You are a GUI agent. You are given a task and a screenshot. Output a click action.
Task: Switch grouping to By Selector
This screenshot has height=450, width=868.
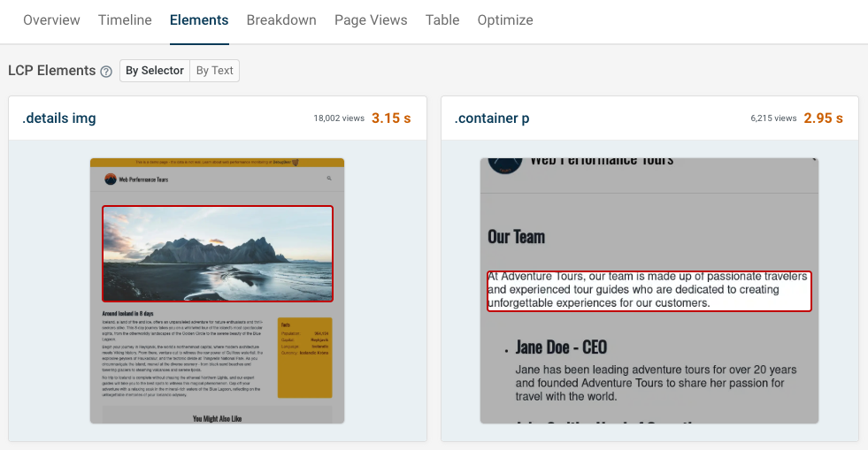point(155,71)
